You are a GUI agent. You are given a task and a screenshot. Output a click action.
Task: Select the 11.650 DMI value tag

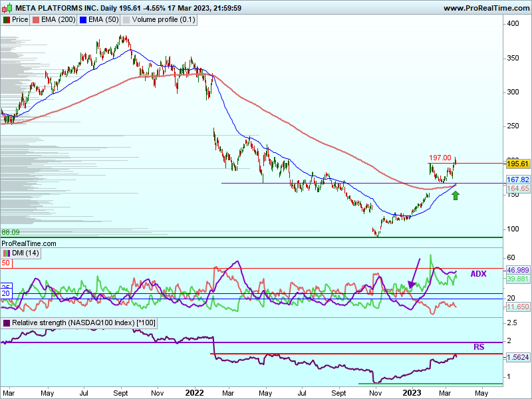point(518,307)
